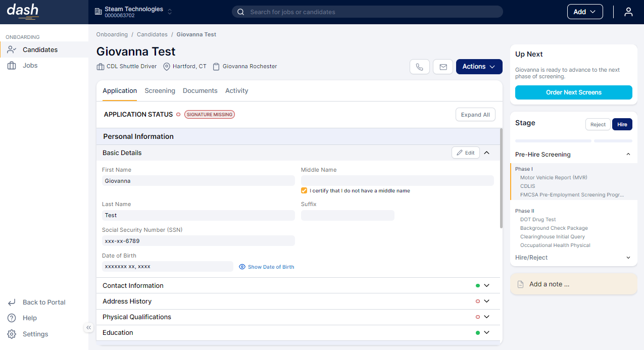
Task: Open the Actions dropdown
Action: coord(479,67)
